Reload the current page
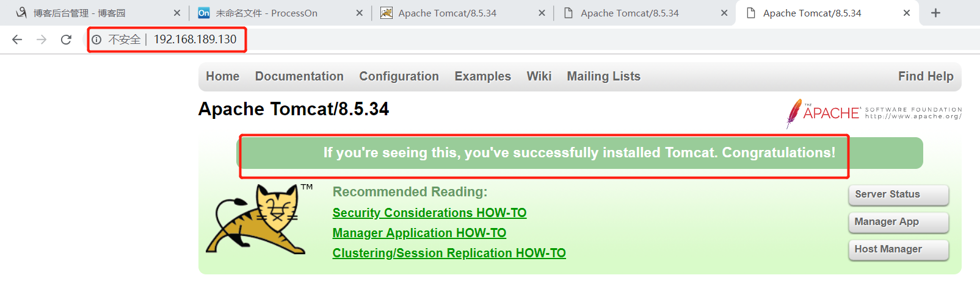Screen dimensions: 980x289 click(x=66, y=40)
